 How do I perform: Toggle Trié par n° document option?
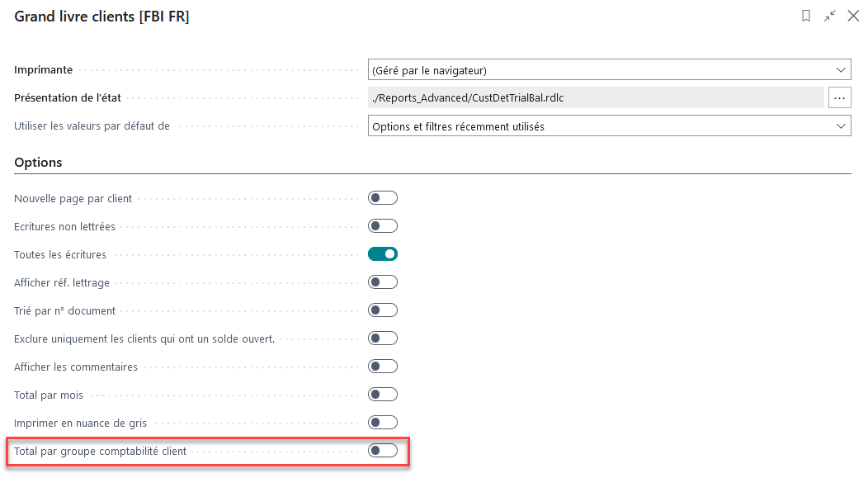tap(383, 310)
